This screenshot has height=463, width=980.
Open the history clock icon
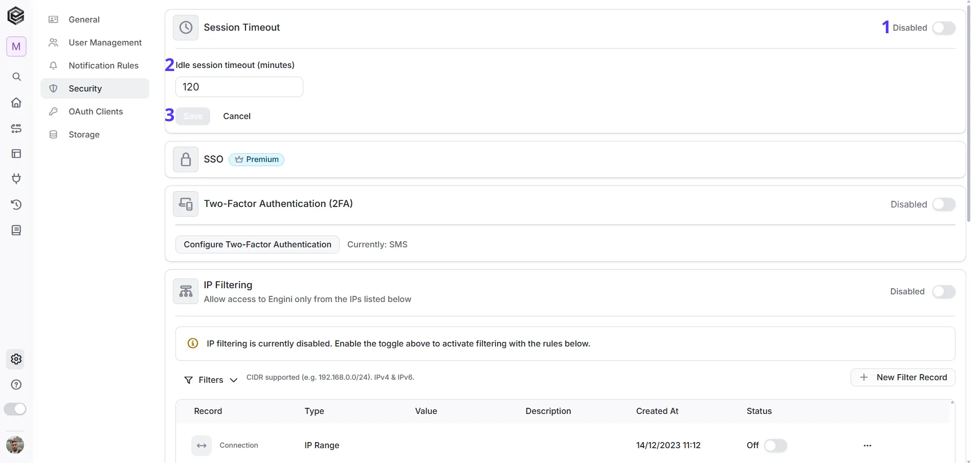tap(16, 204)
